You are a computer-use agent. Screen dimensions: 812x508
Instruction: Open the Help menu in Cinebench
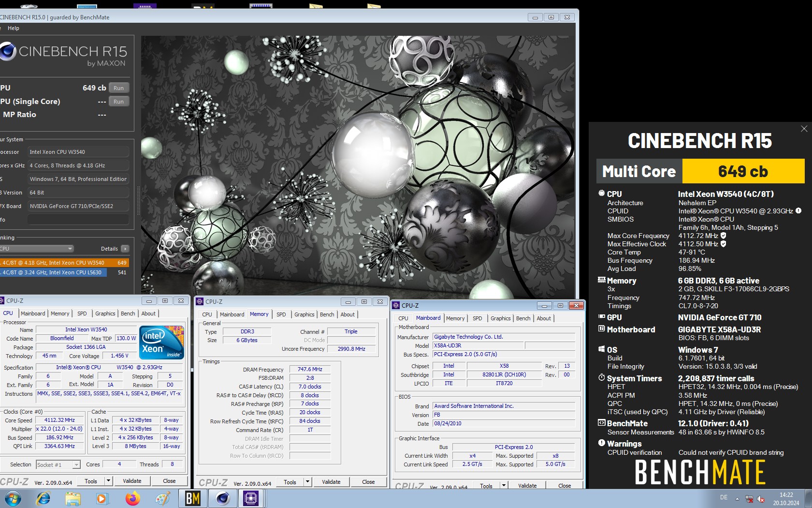pos(14,28)
